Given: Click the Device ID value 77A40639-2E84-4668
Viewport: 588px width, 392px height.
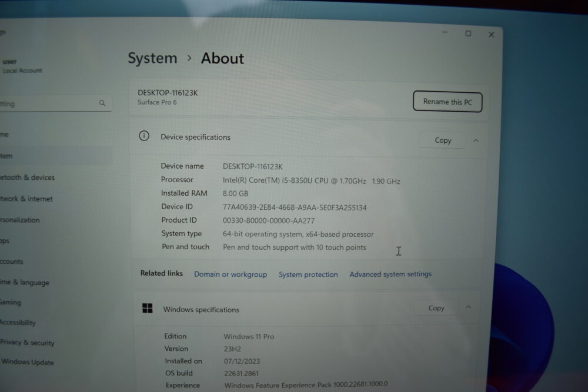Looking at the screenshot, I should [x=295, y=207].
